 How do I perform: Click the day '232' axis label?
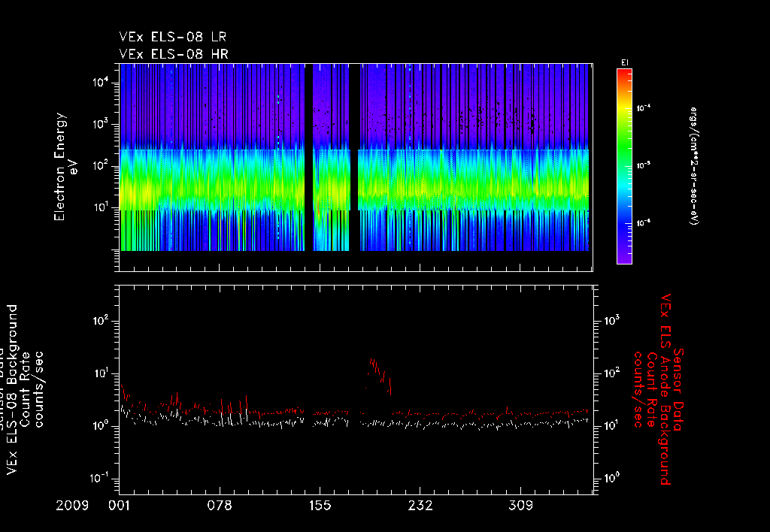click(420, 506)
